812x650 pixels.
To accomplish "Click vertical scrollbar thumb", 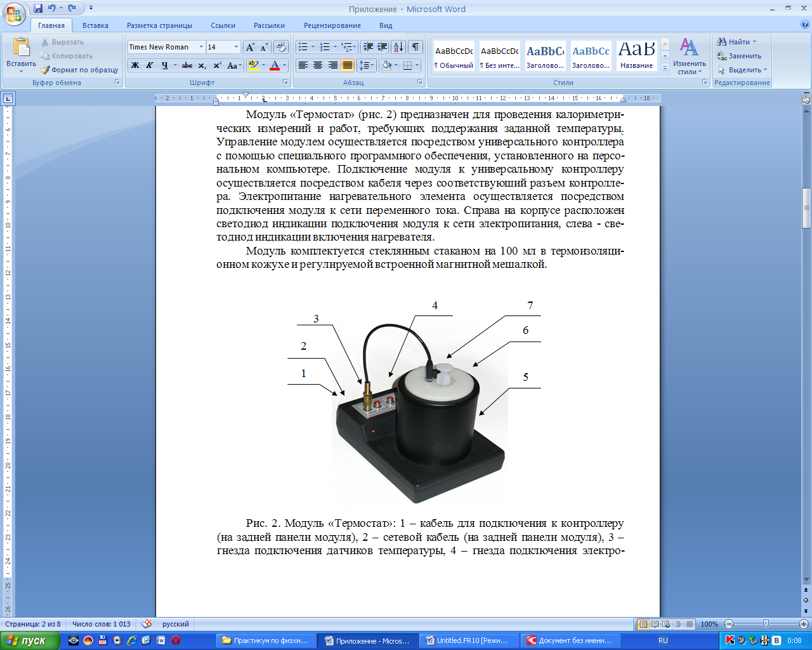I will [x=806, y=208].
